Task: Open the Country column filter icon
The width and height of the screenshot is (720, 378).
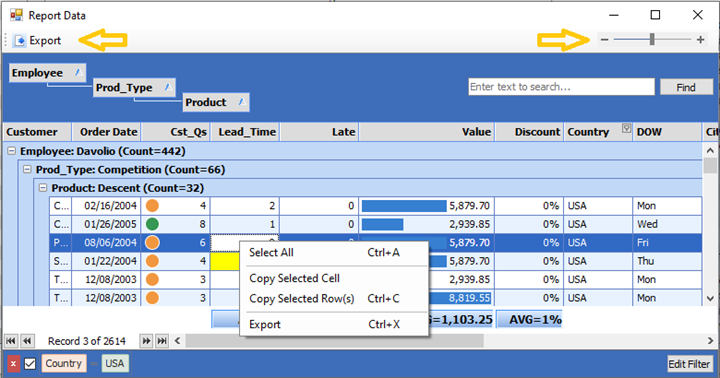Action: pos(626,128)
